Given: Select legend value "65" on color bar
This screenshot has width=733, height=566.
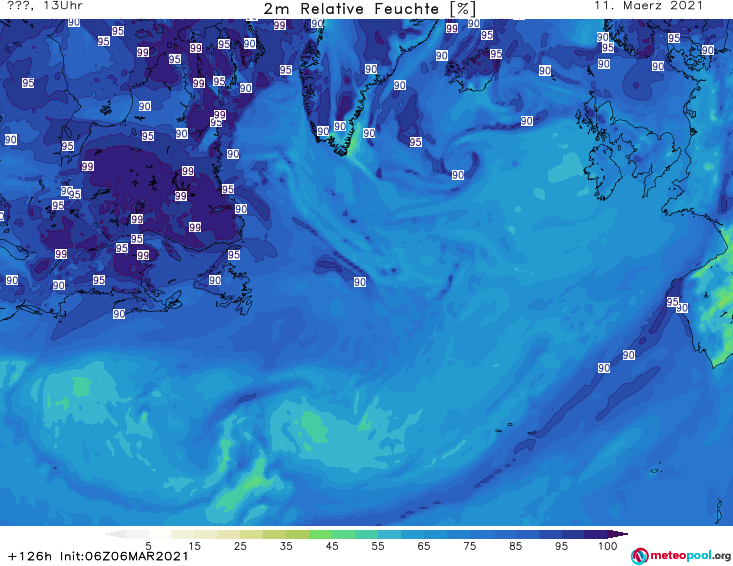Looking at the screenshot, I should coord(423,545).
